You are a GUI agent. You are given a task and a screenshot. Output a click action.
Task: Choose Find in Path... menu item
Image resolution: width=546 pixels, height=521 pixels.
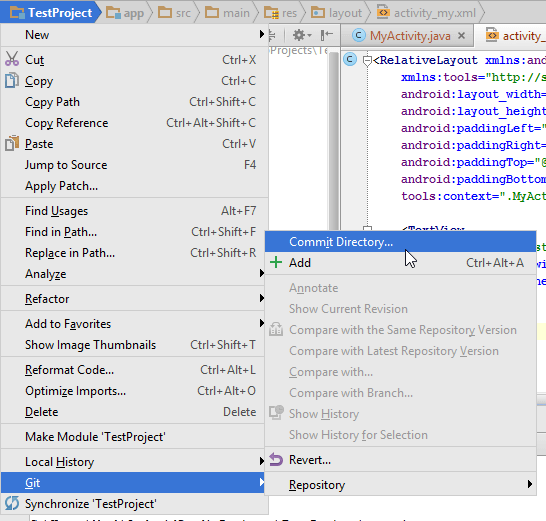tap(134, 232)
